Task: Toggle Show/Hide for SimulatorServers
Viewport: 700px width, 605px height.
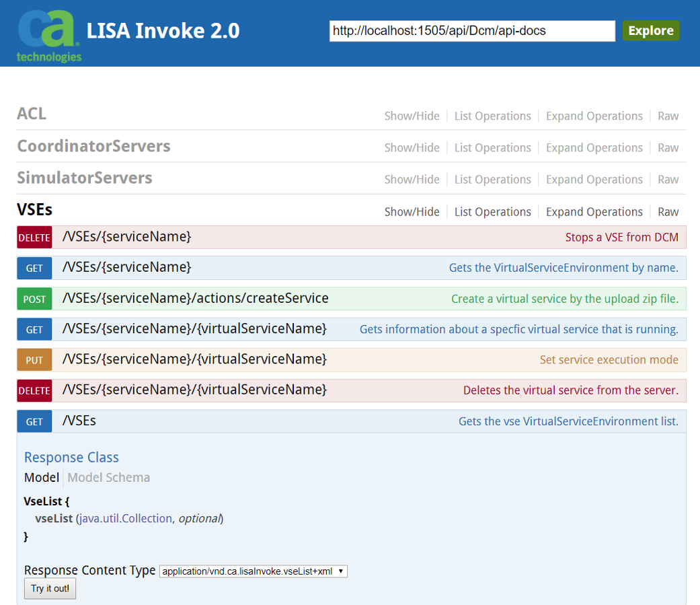Action: coord(412,179)
